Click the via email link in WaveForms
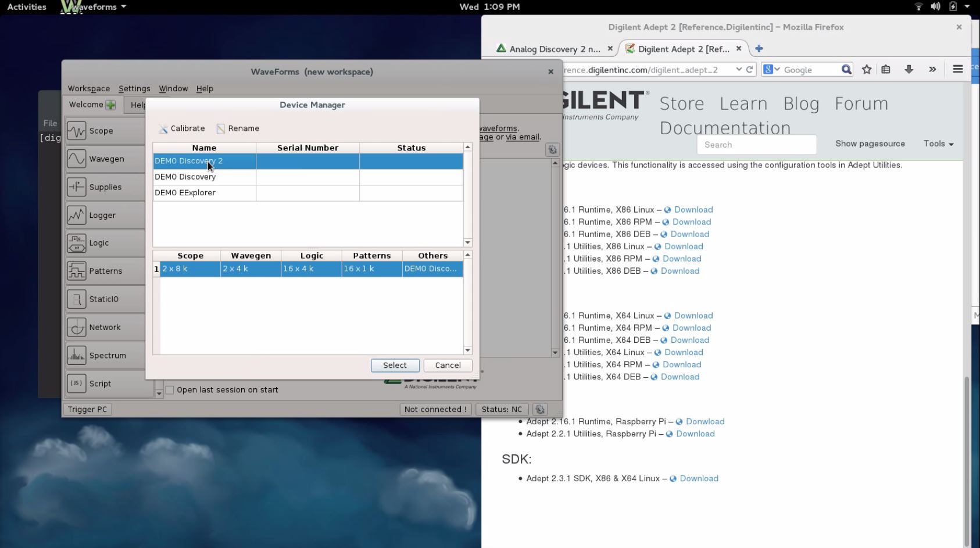 523,137
